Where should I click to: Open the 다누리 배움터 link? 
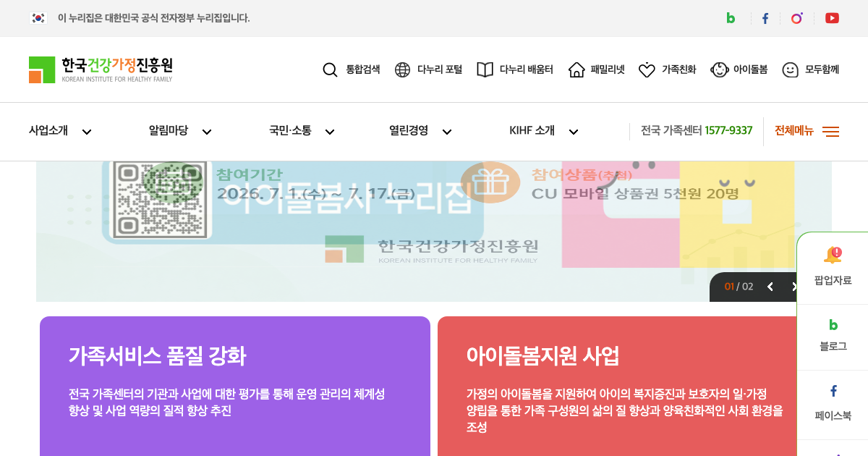[527, 69]
